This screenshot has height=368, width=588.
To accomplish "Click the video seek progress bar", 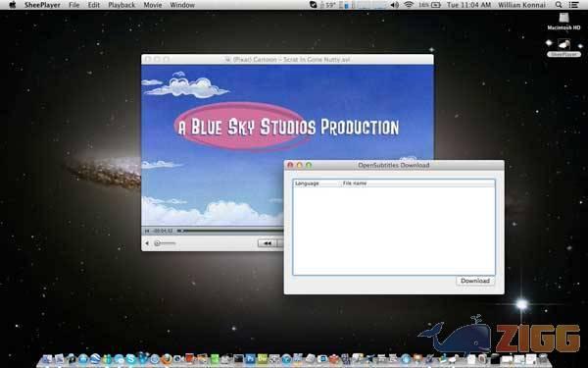I will 229,231.
